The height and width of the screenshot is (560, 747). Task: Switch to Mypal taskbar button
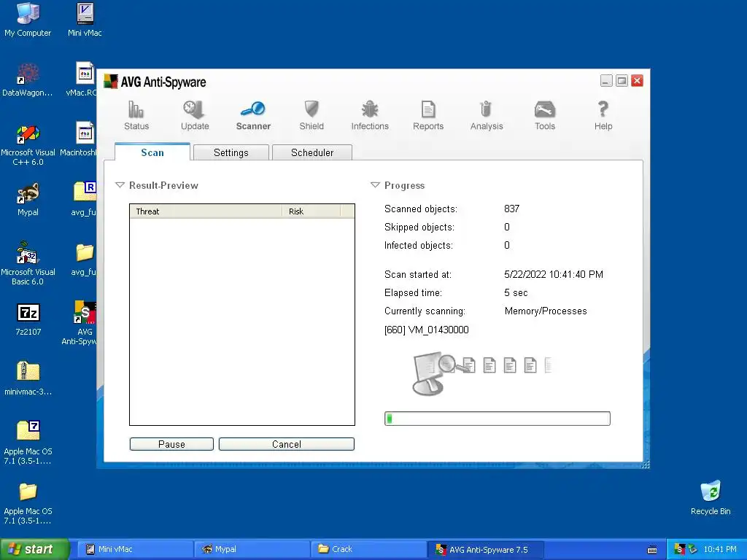pyautogui.click(x=252, y=549)
